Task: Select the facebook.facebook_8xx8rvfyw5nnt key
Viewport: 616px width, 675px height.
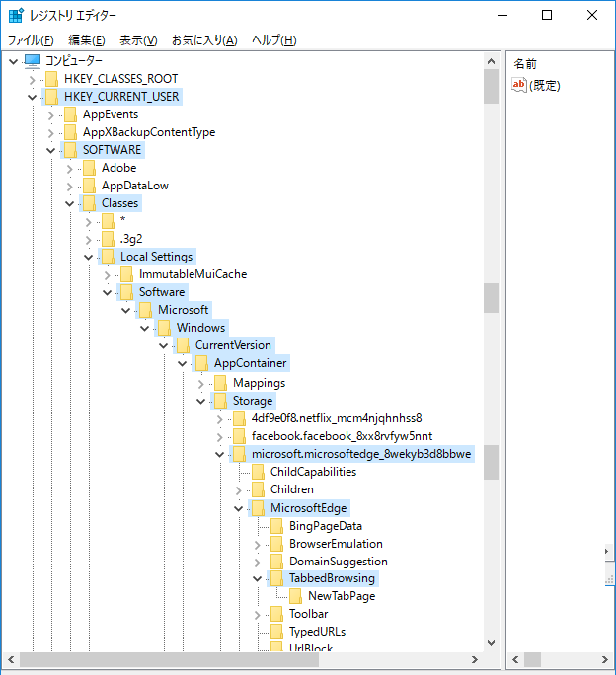Action: (x=342, y=436)
